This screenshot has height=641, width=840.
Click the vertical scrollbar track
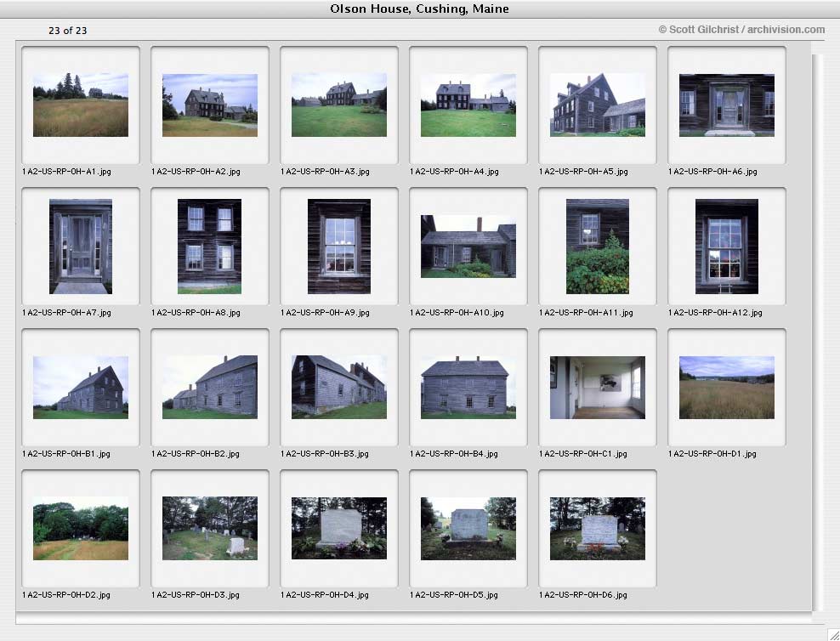pyautogui.click(x=818, y=332)
